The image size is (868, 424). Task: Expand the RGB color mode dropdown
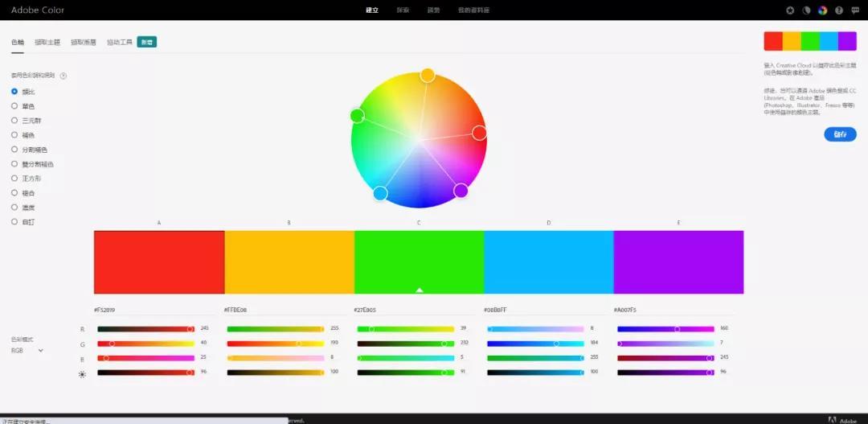point(27,351)
